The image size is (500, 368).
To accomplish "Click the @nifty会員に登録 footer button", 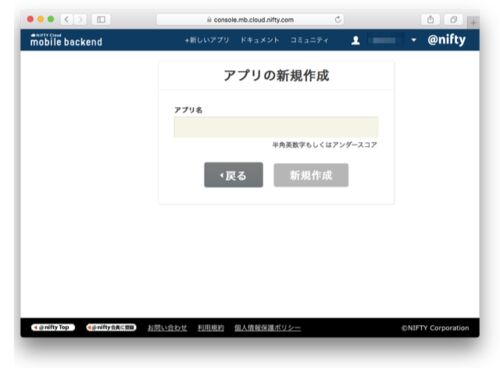I will coord(111,327).
